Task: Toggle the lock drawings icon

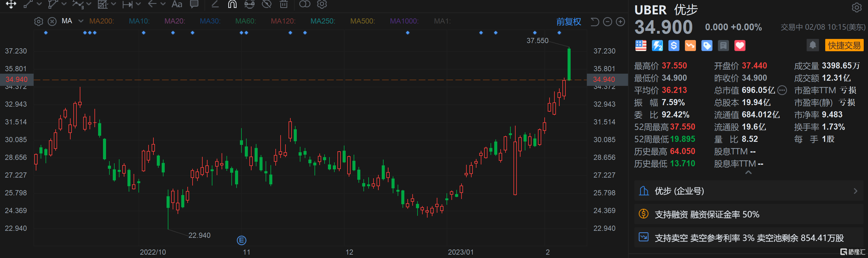Action: pyautogui.click(x=249, y=4)
